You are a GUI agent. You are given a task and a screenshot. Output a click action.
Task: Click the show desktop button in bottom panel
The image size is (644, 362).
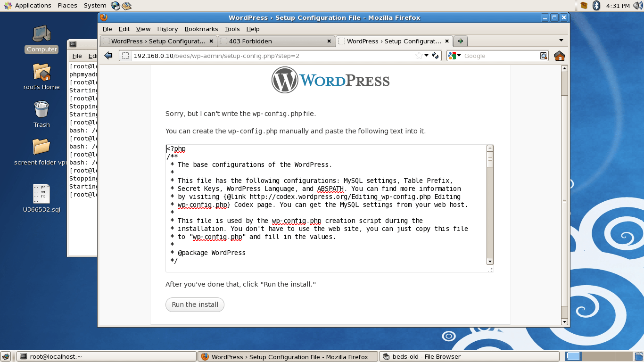click(6, 356)
